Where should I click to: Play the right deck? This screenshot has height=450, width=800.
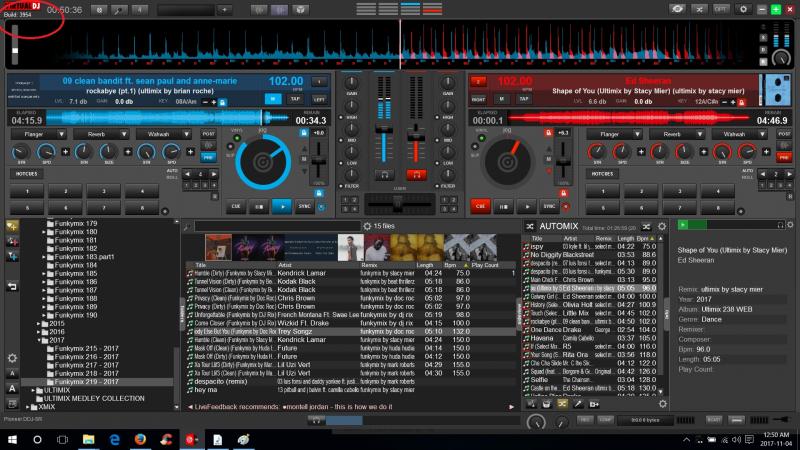[x=527, y=207]
